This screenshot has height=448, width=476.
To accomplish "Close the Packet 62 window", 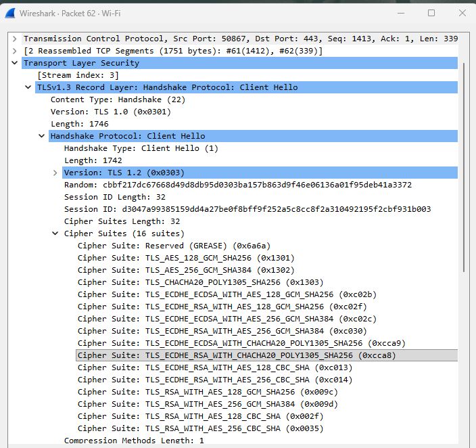I will (x=462, y=13).
